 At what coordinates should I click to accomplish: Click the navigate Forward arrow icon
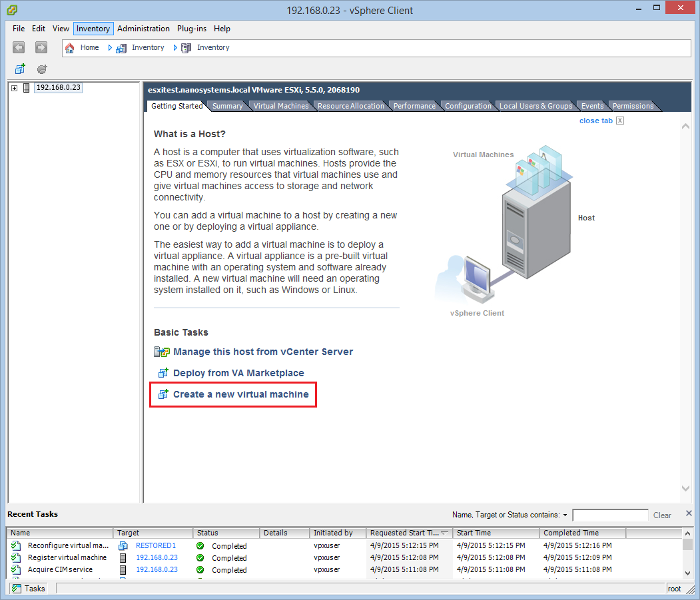(41, 47)
